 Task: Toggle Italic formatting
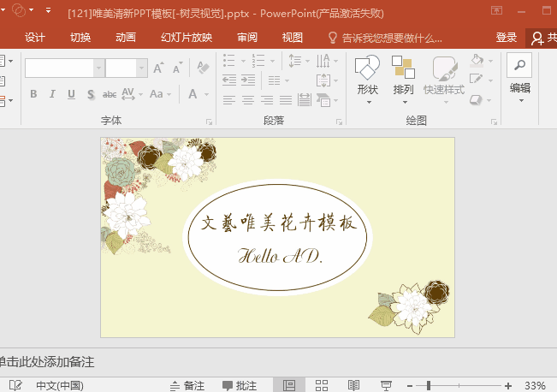click(52, 94)
